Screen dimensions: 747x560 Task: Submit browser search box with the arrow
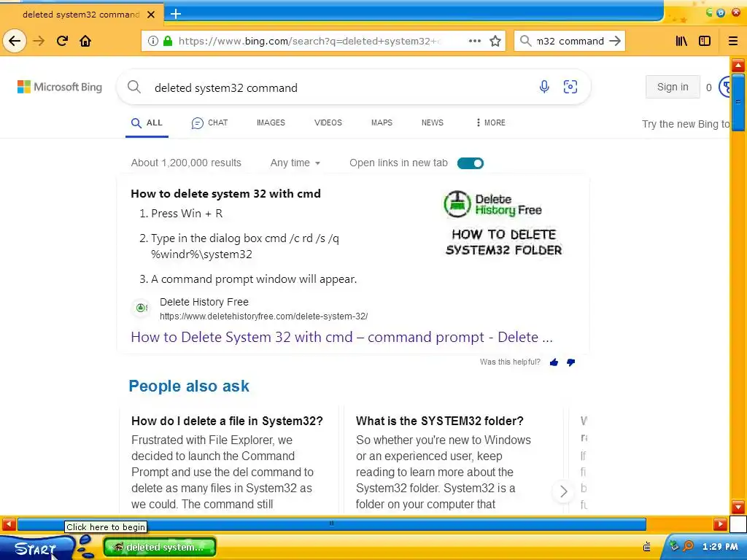615,41
